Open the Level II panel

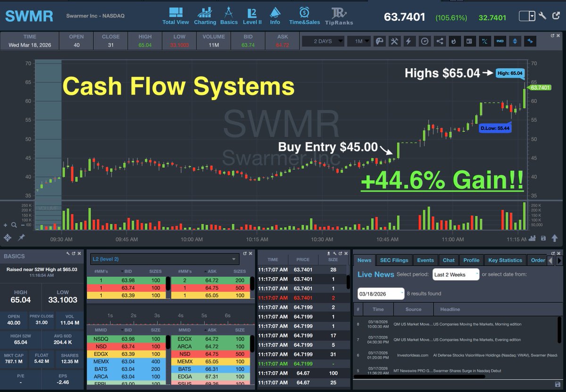pyautogui.click(x=252, y=15)
